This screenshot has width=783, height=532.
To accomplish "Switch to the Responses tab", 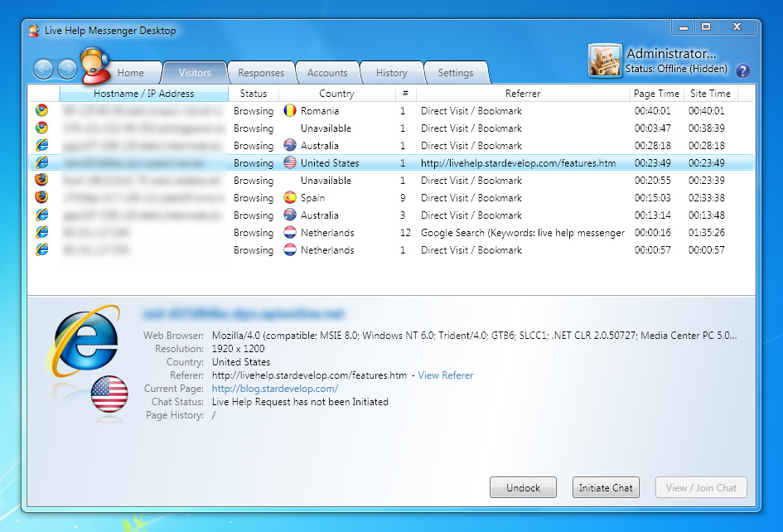I will pyautogui.click(x=261, y=73).
